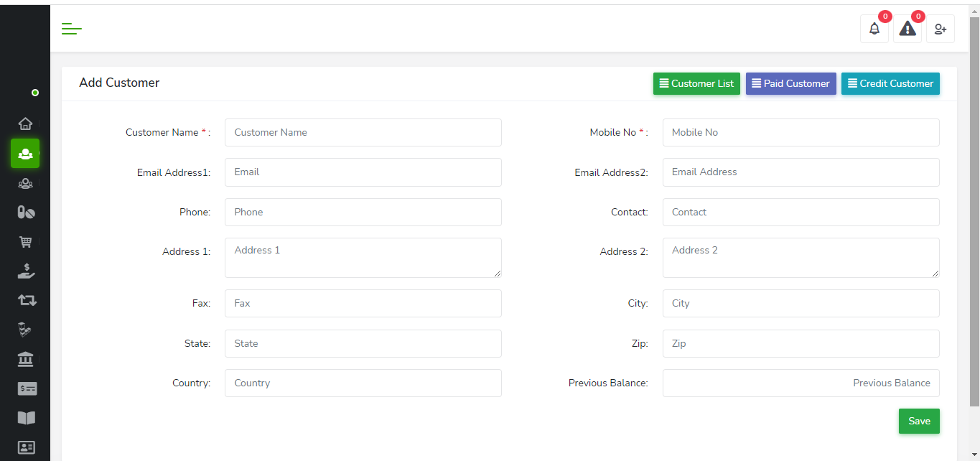
Task: Select the dollar-hand sales icon
Action: (x=25, y=271)
